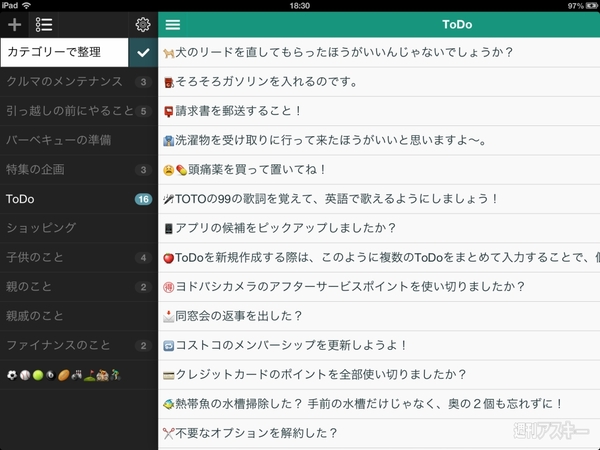Open task そろそろガソリンを入れるのです
600x450 pixels.
coord(379,82)
